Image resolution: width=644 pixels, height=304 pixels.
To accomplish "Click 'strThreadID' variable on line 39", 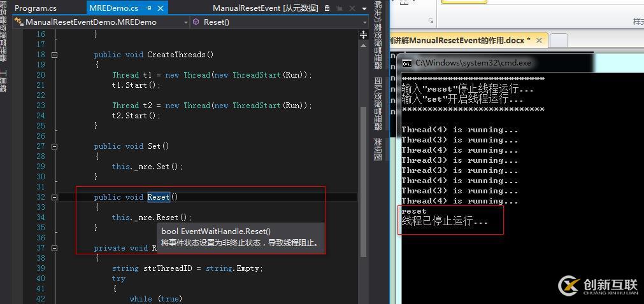I will pyautogui.click(x=167, y=268).
